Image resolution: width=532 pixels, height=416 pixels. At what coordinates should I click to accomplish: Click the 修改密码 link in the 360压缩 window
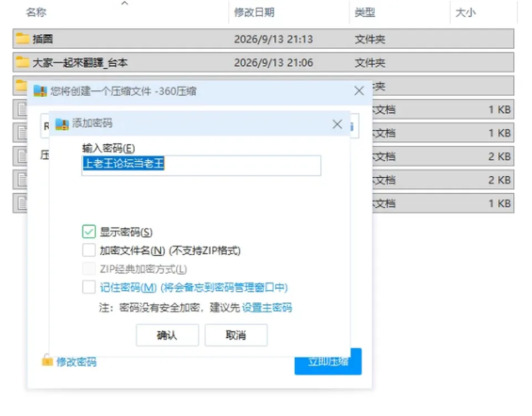click(76, 362)
